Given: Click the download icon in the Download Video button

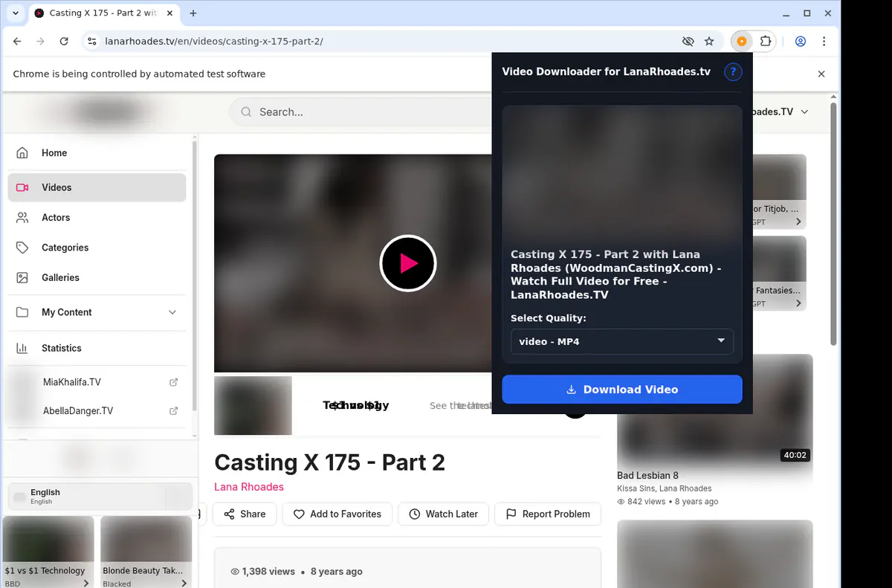Looking at the screenshot, I should click(572, 390).
